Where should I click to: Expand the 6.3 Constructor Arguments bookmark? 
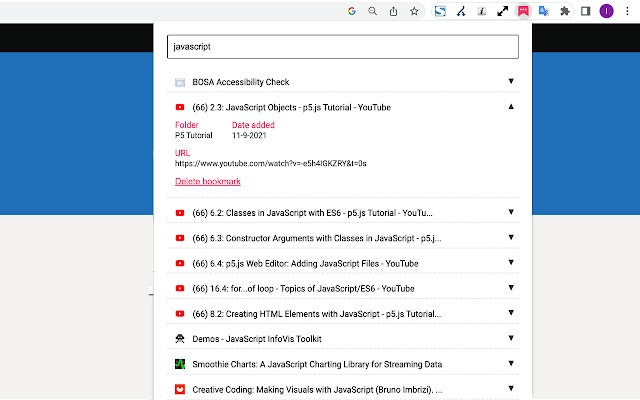511,237
